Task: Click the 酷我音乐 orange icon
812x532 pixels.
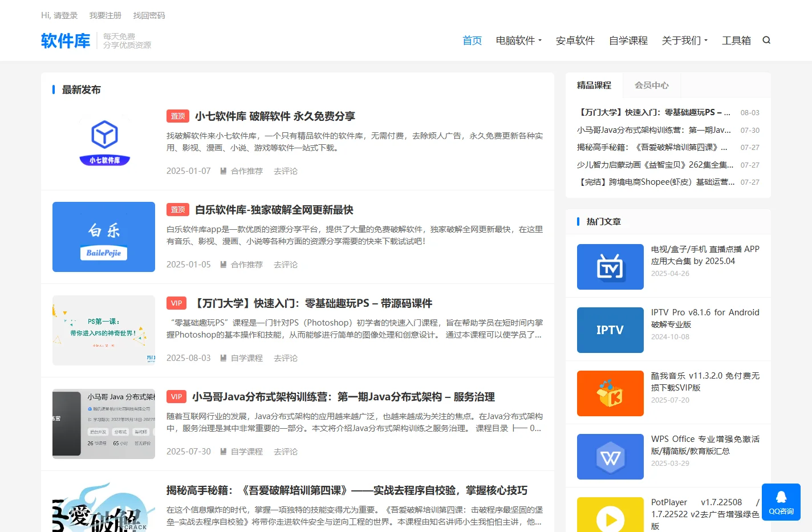Action: pos(610,393)
